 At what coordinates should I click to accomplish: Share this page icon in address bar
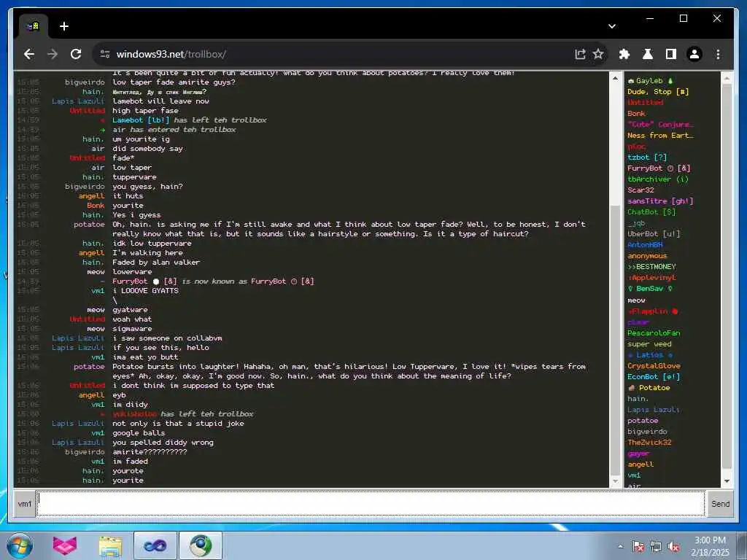pyautogui.click(x=580, y=54)
